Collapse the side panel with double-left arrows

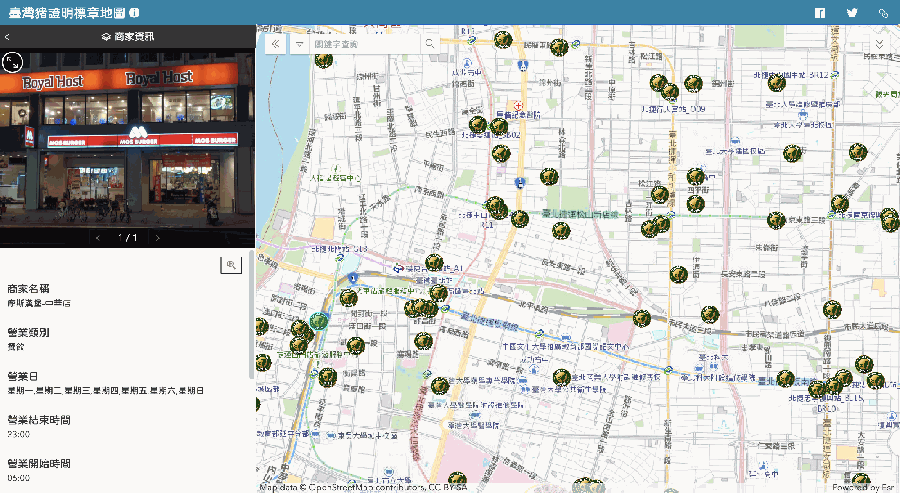click(x=276, y=44)
